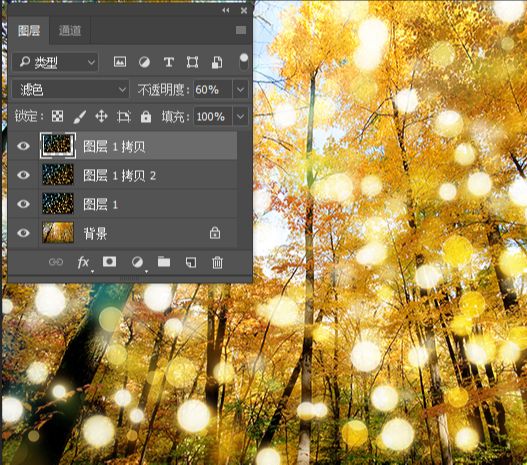The image size is (527, 465).
Task: Expand the opacity slider arrow
Action: pyautogui.click(x=241, y=90)
